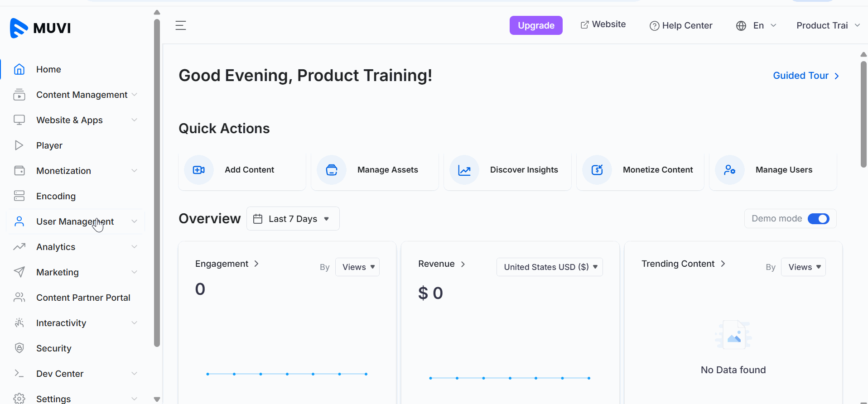Click the Monetize Content dollar icon
This screenshot has width=868, height=404.
[x=597, y=170]
